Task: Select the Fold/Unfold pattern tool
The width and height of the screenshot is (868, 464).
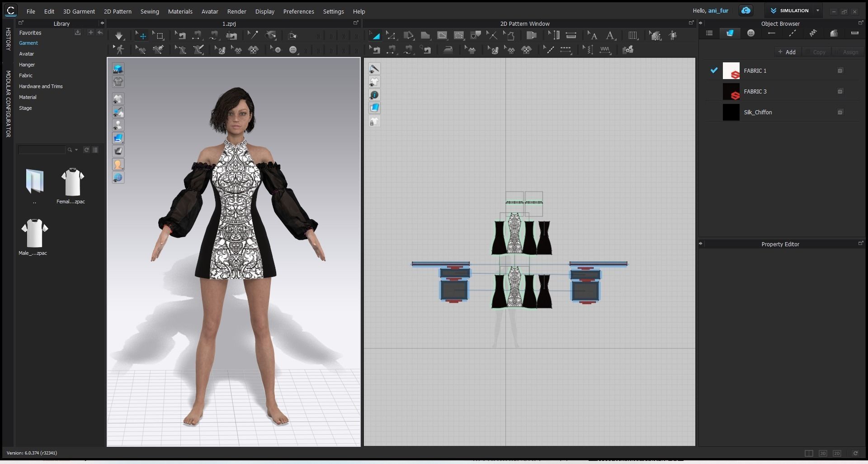Action: [532, 36]
